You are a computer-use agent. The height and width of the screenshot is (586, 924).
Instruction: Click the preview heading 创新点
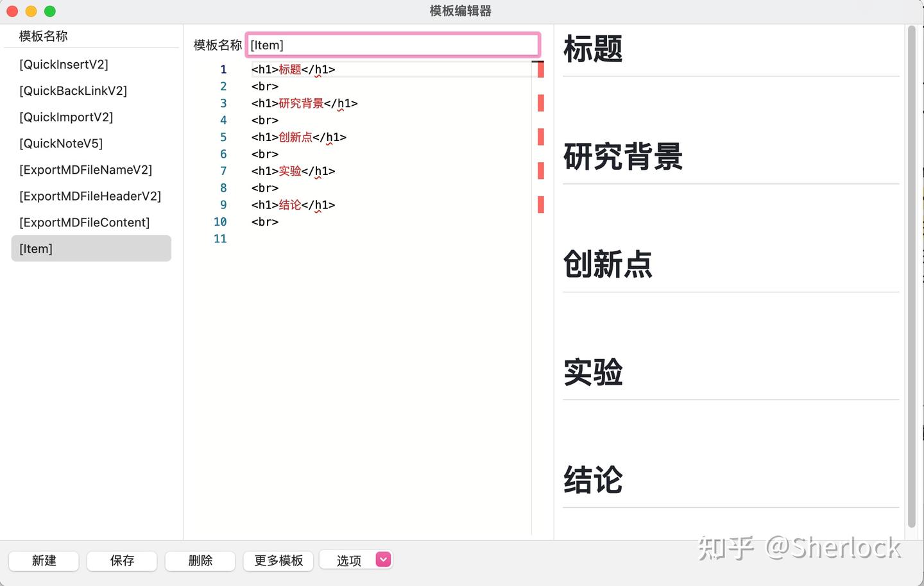click(608, 264)
